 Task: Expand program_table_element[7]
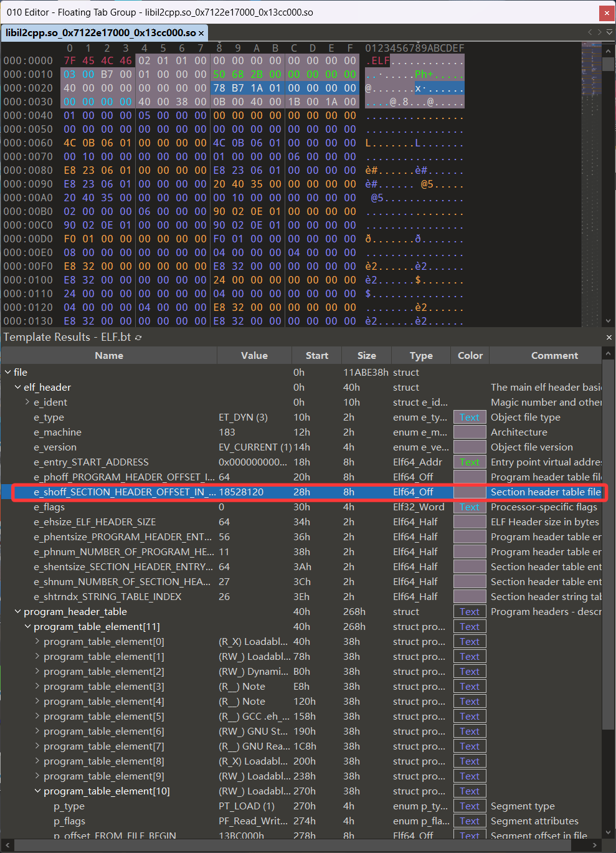[x=37, y=746]
